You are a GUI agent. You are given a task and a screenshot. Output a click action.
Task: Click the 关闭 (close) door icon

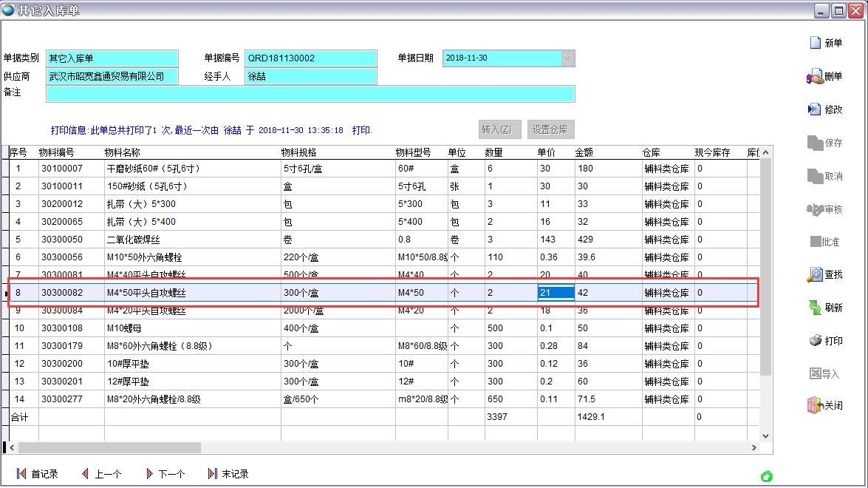[815, 405]
